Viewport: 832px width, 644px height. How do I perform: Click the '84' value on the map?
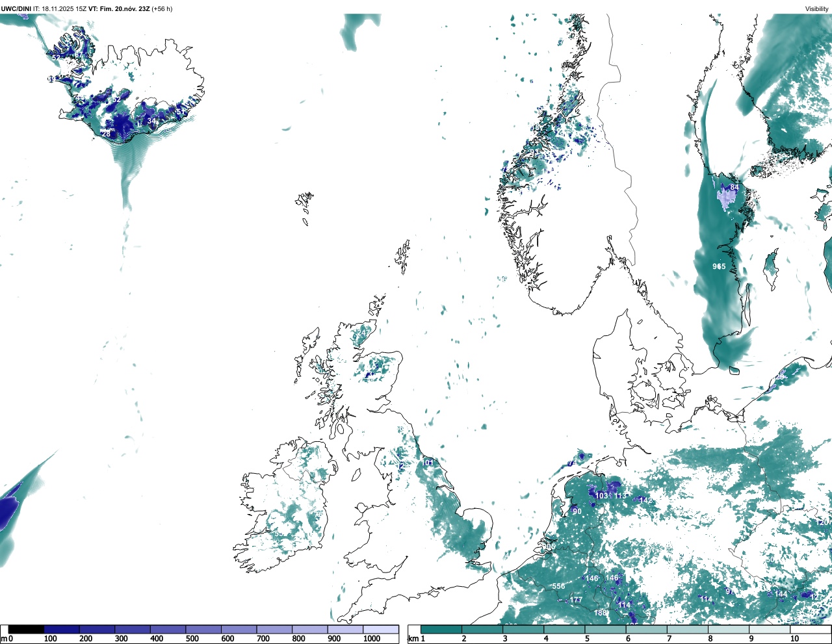tap(734, 187)
